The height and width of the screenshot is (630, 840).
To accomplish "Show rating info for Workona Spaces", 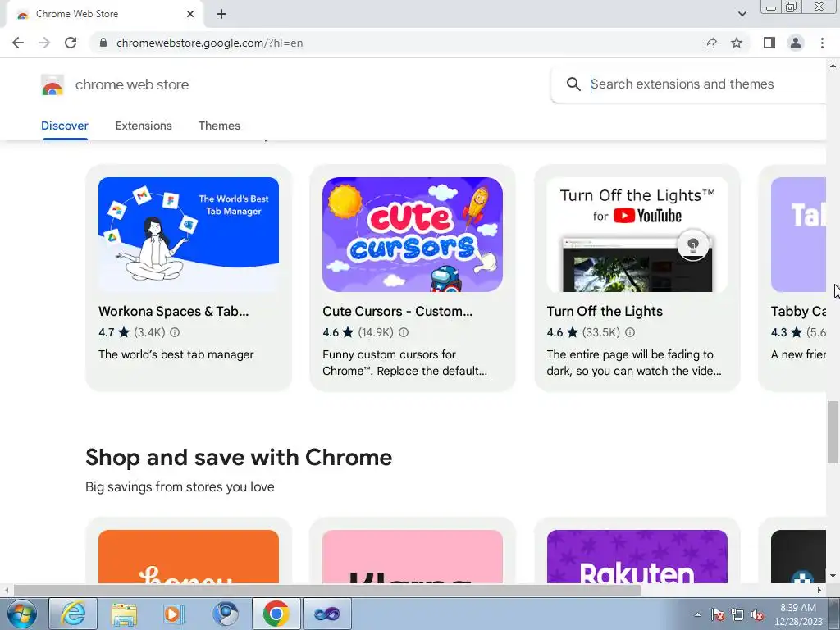I will click(175, 332).
